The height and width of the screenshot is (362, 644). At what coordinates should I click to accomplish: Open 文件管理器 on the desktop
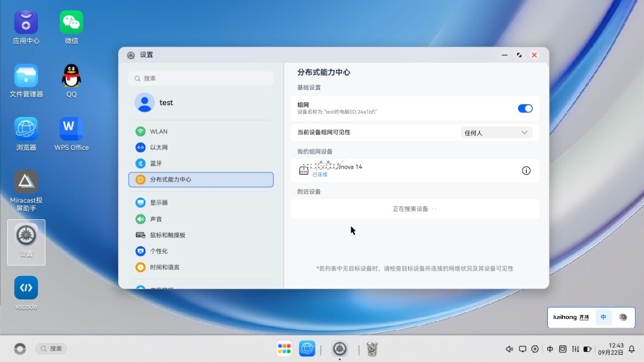click(26, 81)
